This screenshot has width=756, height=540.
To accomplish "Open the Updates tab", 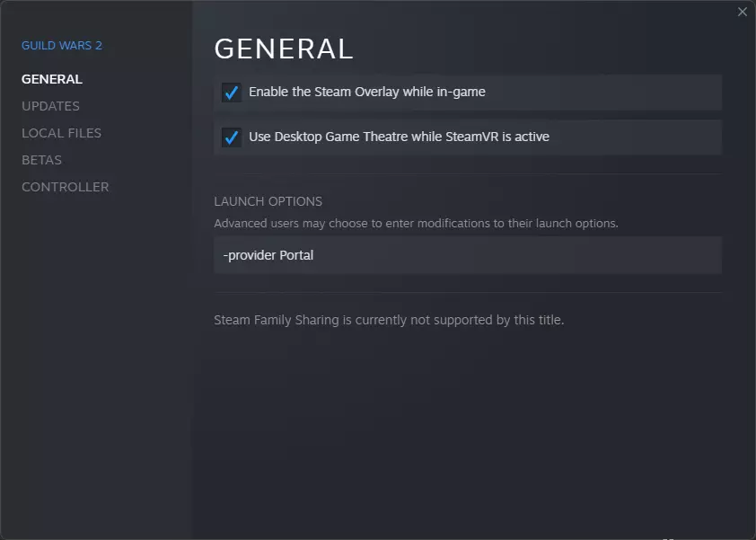I will 50,106.
